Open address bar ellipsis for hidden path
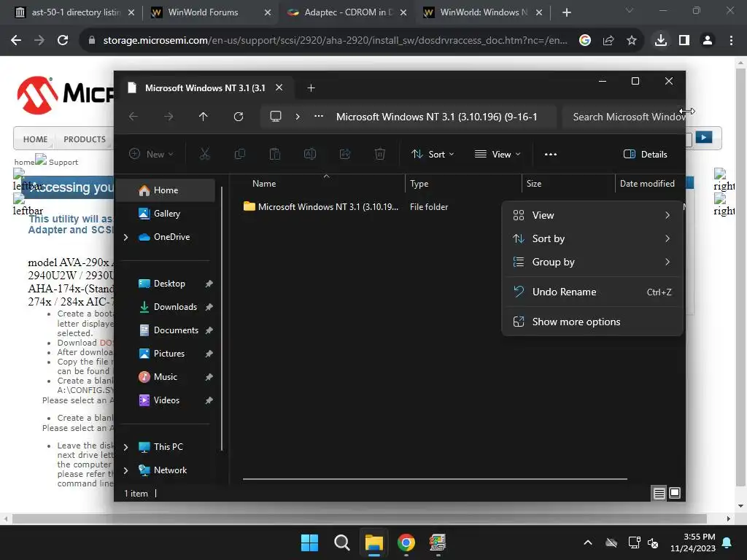 pyautogui.click(x=319, y=116)
